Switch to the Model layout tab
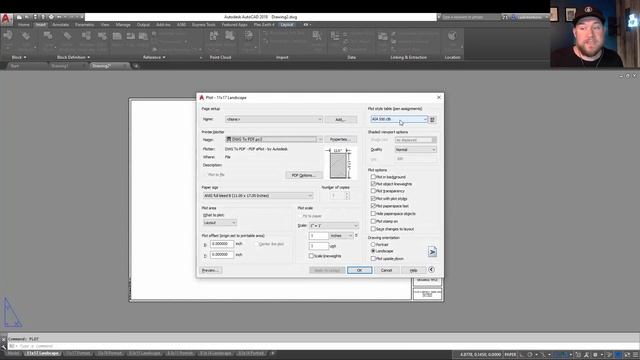The height and width of the screenshot is (360, 640). 13,353
